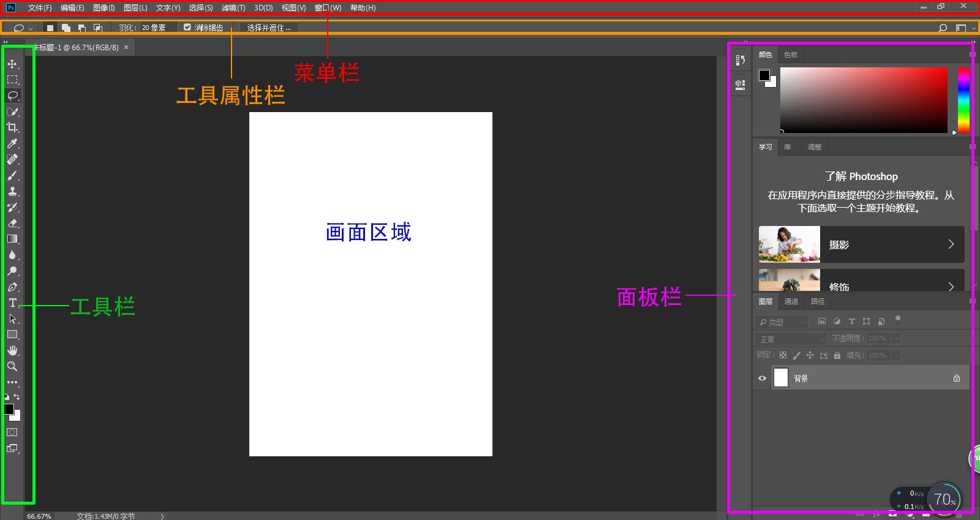Select the History Brush tool

tap(12, 207)
